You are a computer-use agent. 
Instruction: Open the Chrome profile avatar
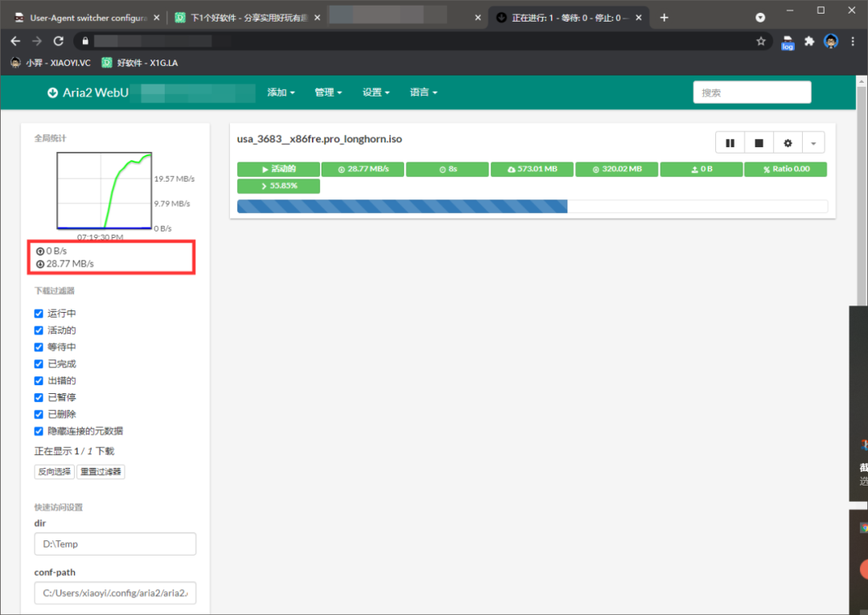831,41
